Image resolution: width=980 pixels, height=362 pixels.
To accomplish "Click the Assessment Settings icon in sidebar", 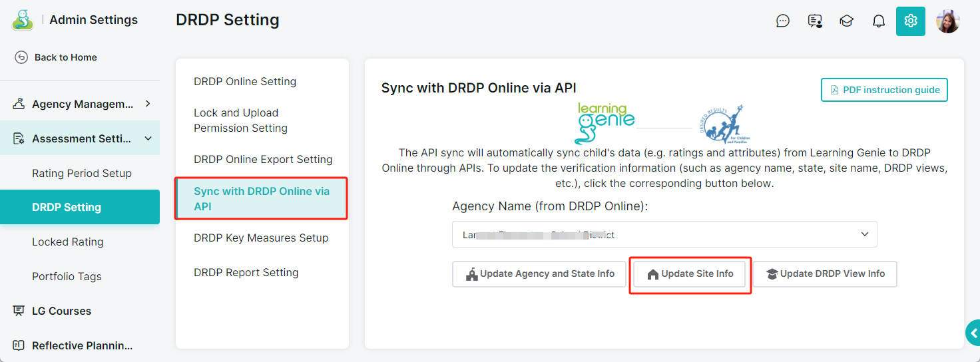I will click(19, 138).
